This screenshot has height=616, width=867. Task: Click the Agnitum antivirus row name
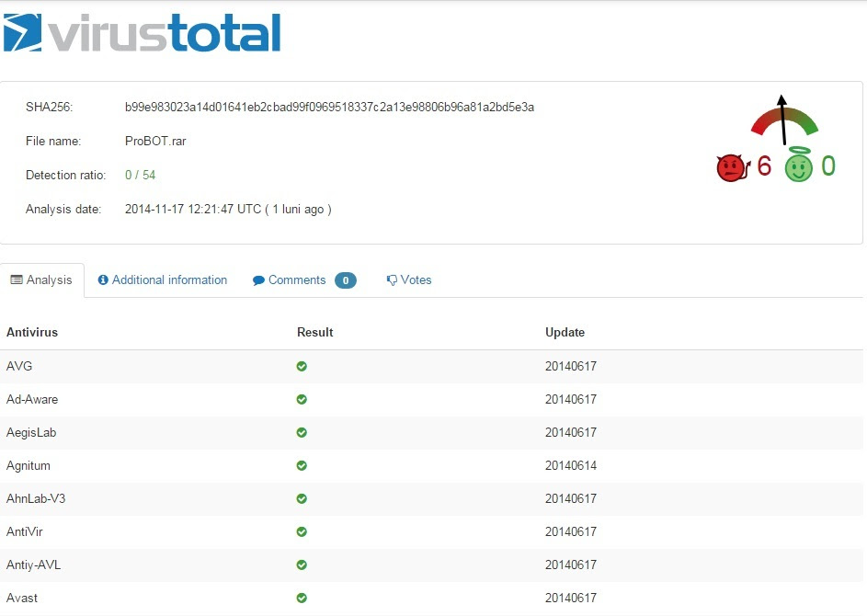29,465
